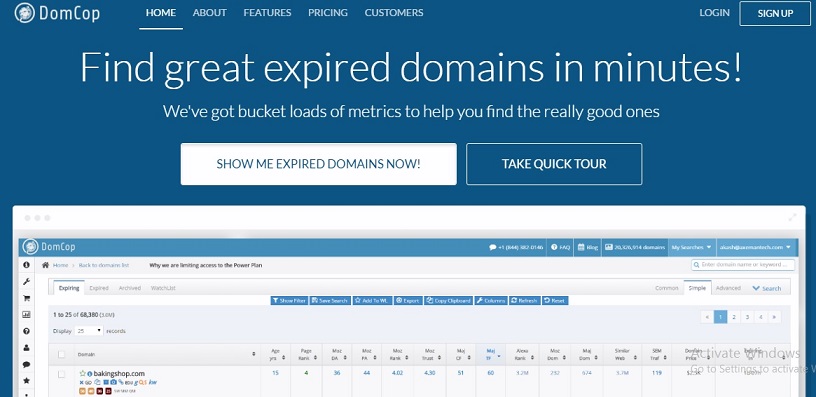Tick the select-all checkbox in the table header

[x=61, y=354]
